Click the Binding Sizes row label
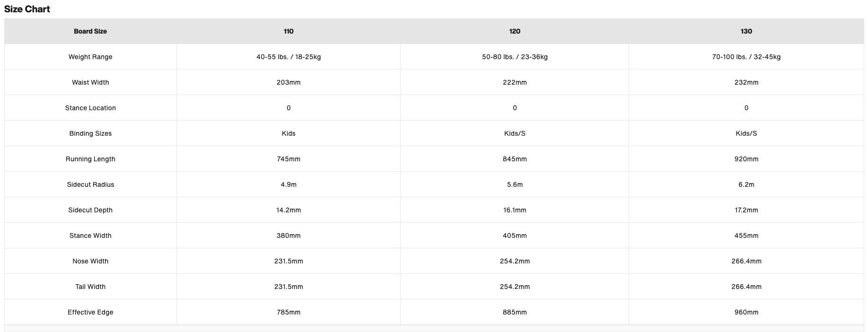The height and width of the screenshot is (332, 868). coord(90,133)
